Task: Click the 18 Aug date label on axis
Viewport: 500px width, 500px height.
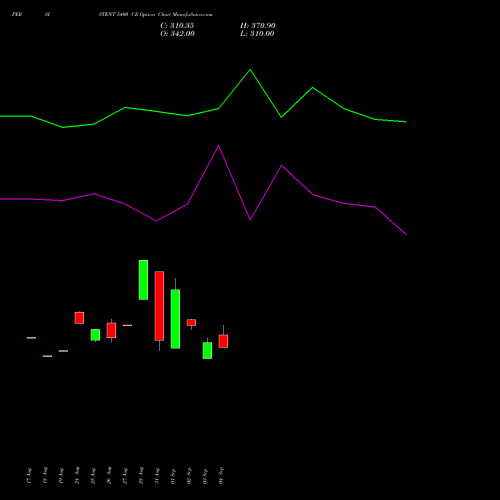Action: 45,476
